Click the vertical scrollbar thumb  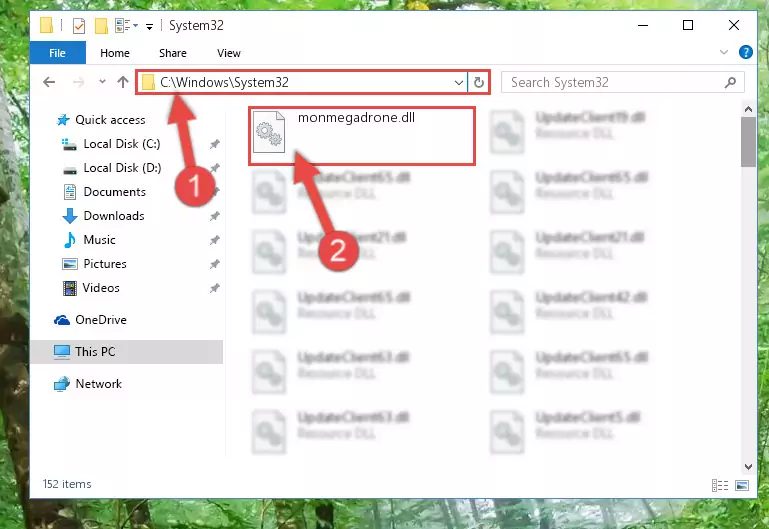pyautogui.click(x=748, y=142)
